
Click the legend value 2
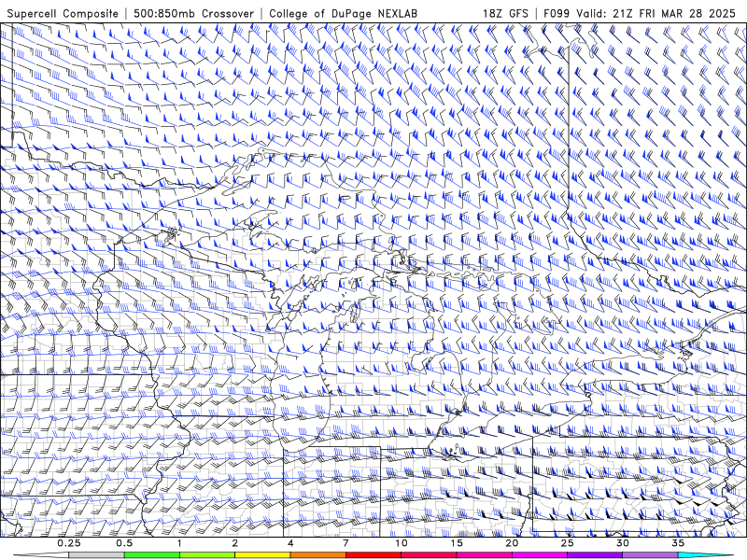[235, 543]
